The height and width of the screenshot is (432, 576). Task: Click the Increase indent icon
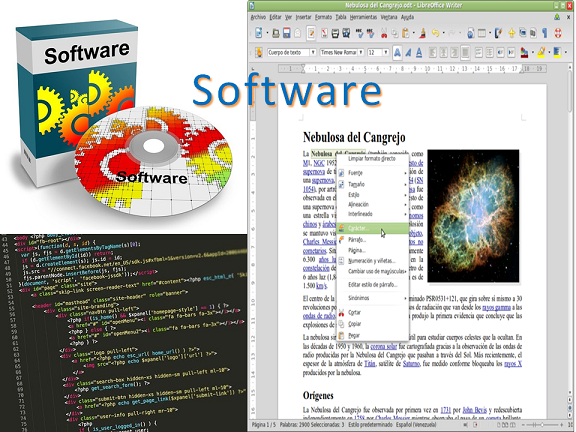511,53
